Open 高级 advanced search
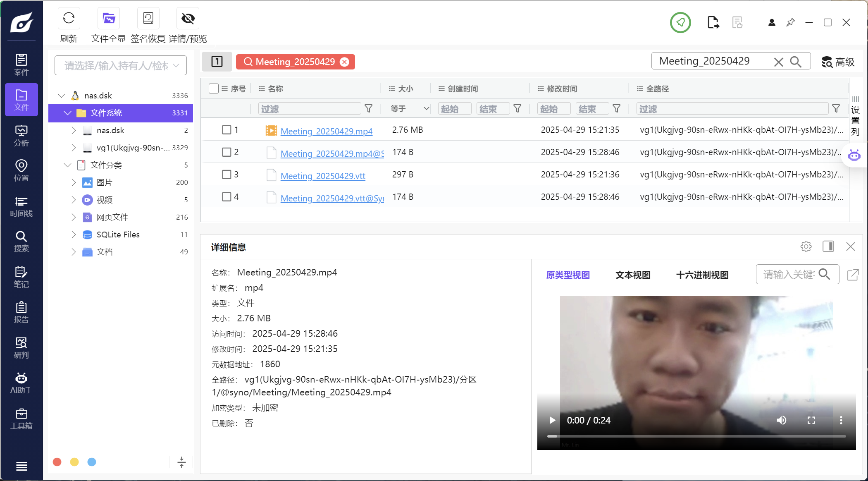Image resolution: width=868 pixels, height=481 pixels. click(838, 62)
